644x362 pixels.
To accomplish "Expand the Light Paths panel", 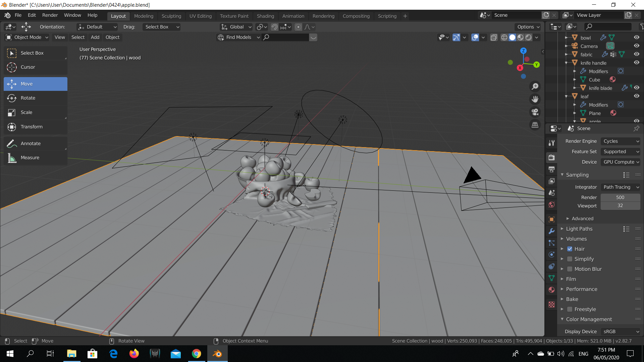I will tap(579, 229).
